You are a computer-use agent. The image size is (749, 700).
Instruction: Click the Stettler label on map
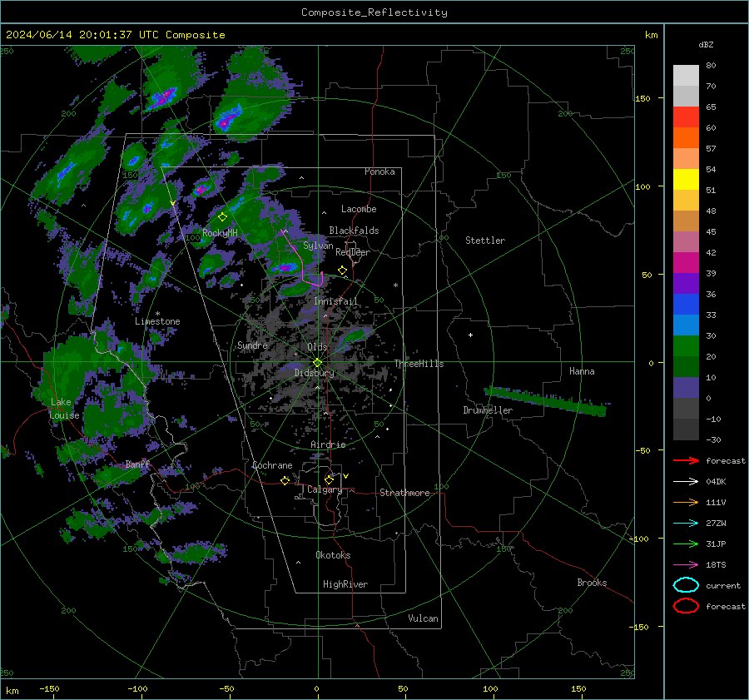pyautogui.click(x=485, y=241)
